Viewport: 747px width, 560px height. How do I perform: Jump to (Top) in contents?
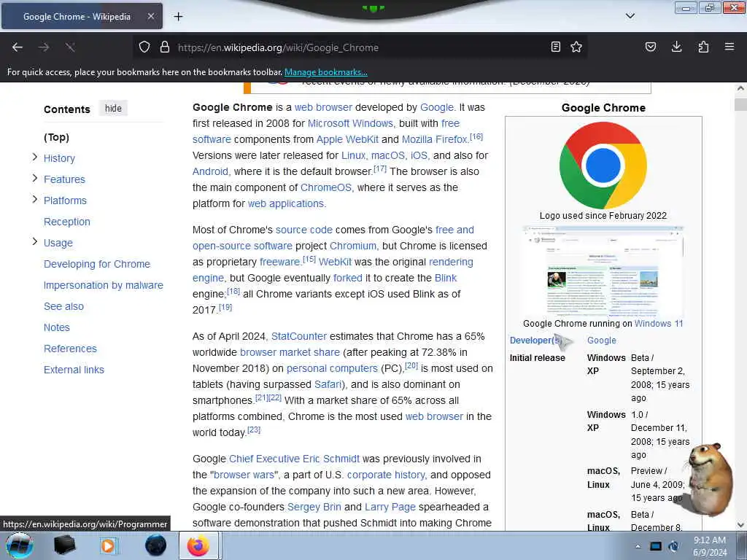pos(57,137)
